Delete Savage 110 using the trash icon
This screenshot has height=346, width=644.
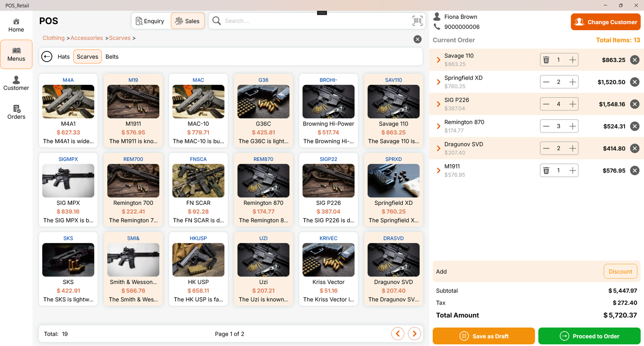click(546, 60)
